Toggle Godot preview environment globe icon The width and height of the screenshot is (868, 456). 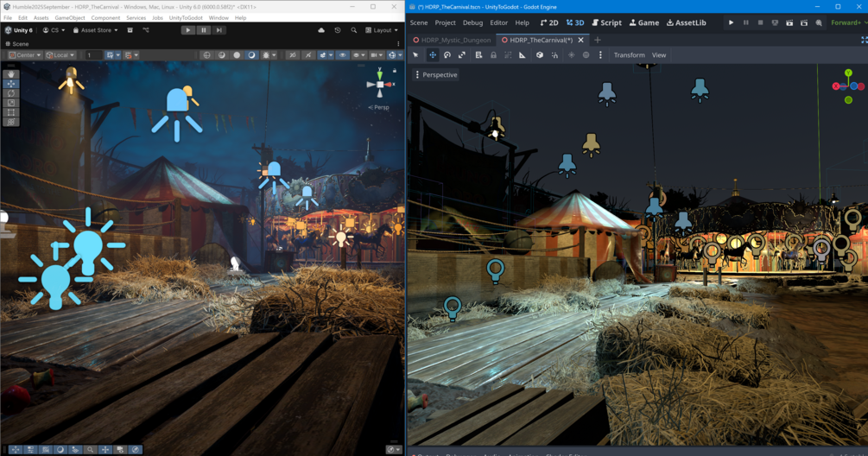tap(586, 55)
